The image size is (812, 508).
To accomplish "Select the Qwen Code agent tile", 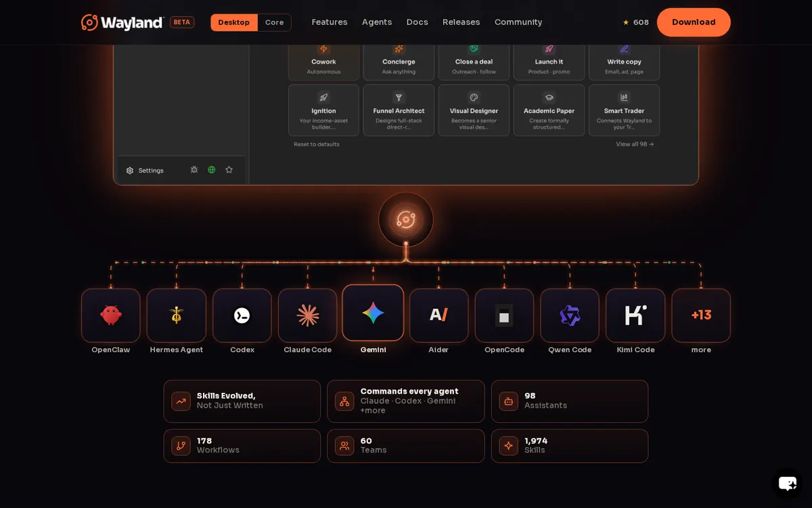I will click(x=570, y=316).
